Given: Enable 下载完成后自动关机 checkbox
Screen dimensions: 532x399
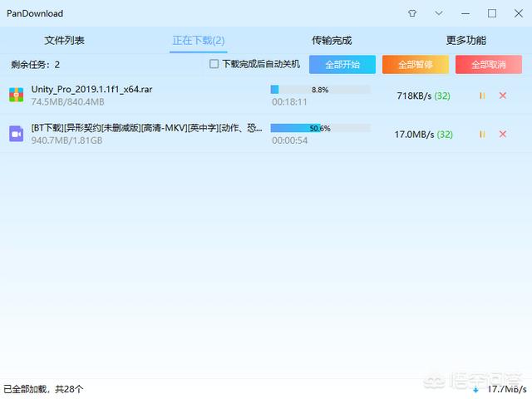Looking at the screenshot, I should 214,64.
